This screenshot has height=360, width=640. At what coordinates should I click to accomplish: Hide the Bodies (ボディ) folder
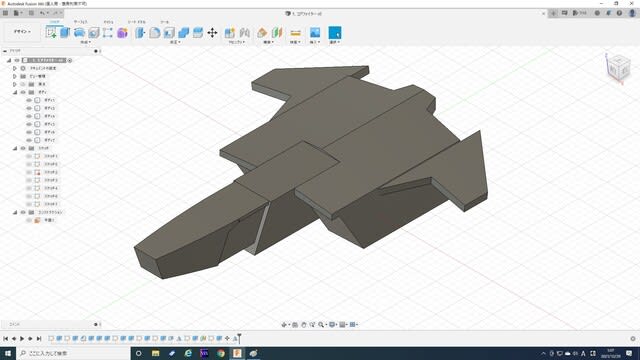(23, 92)
